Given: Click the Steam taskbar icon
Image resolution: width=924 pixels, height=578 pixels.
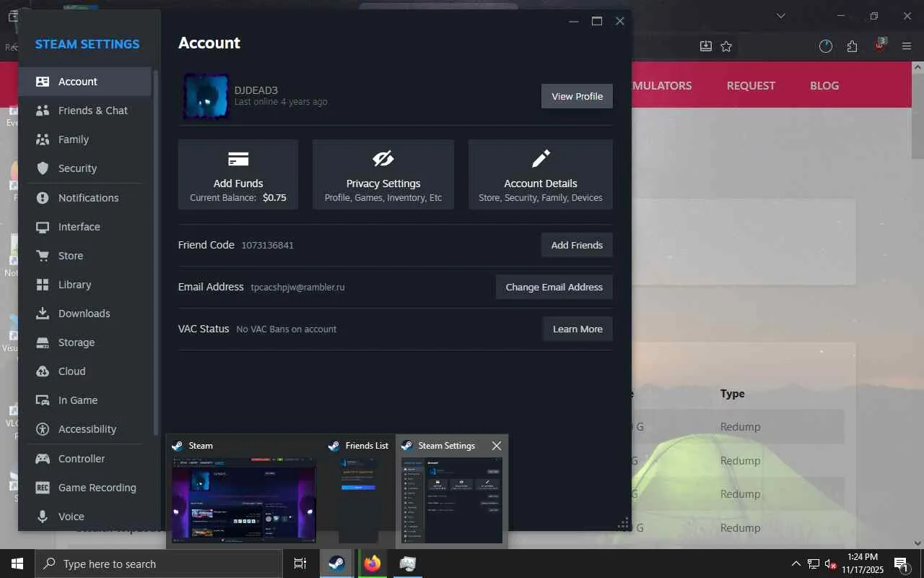Looking at the screenshot, I should pos(336,564).
